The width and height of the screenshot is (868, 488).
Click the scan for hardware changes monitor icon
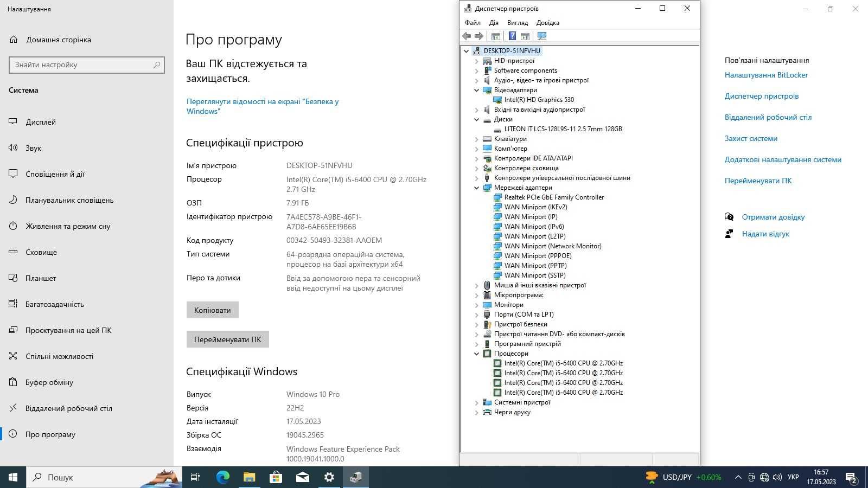(x=541, y=36)
